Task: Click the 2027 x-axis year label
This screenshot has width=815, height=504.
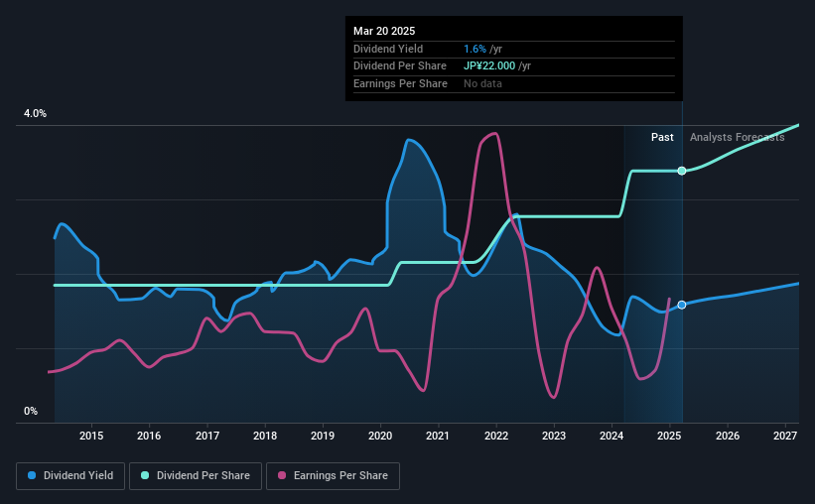Action: pos(785,436)
